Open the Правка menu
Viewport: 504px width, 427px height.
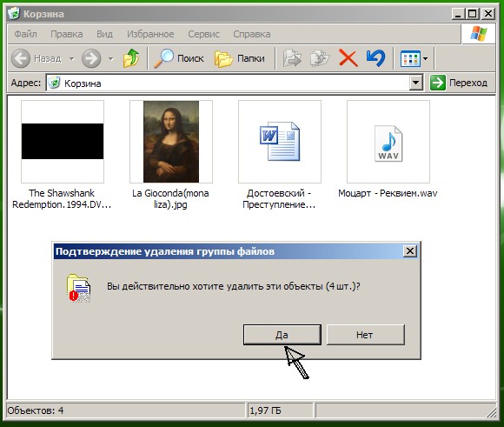pyautogui.click(x=67, y=34)
